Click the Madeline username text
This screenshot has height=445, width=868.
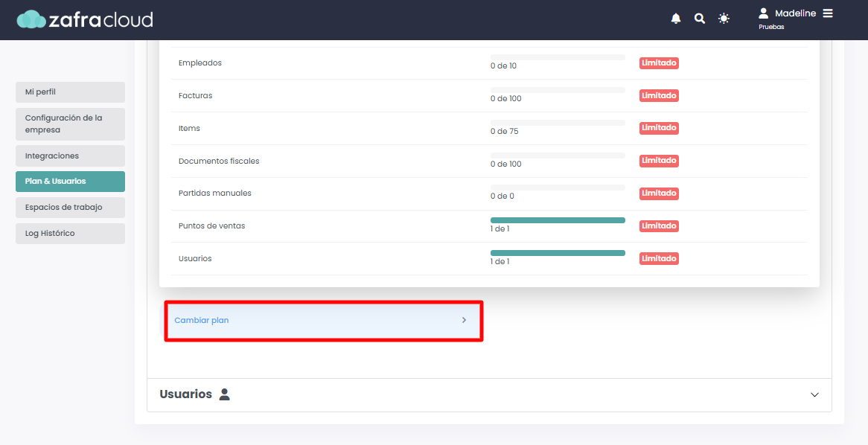click(x=796, y=13)
